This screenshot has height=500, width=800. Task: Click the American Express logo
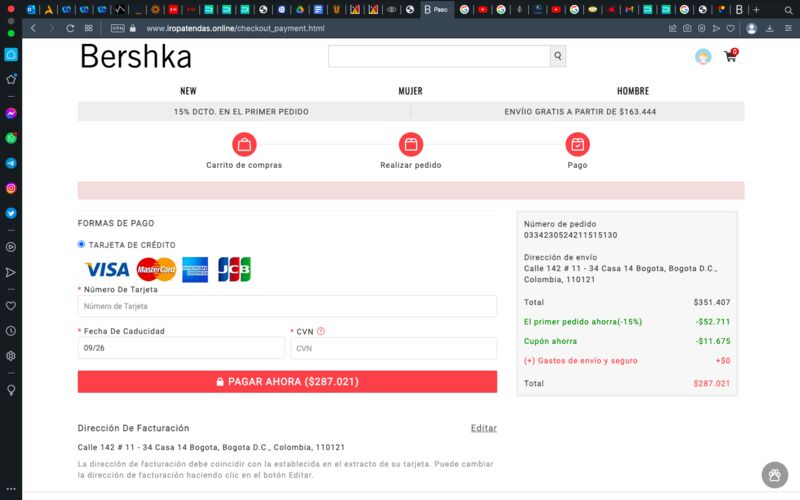pyautogui.click(x=195, y=269)
